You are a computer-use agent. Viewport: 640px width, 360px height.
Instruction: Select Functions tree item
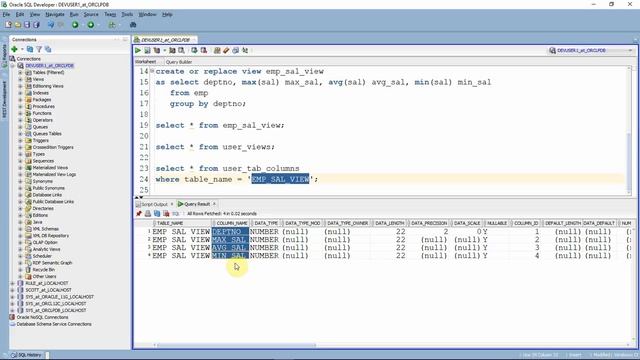pyautogui.click(x=42, y=113)
